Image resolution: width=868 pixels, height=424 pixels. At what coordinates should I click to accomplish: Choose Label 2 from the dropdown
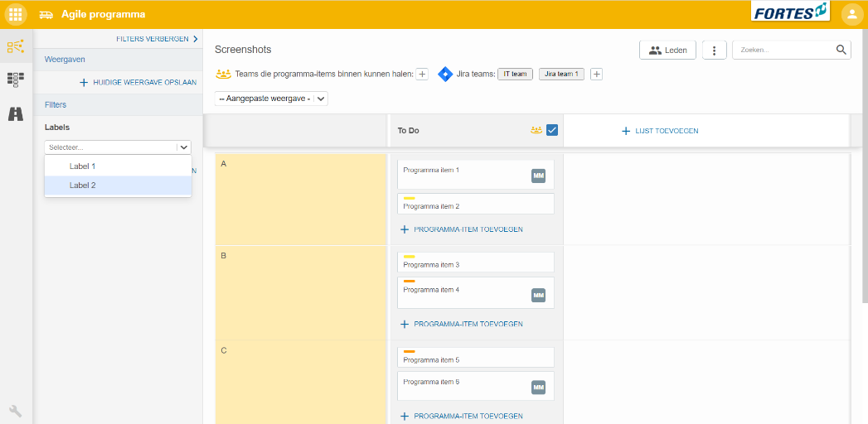(118, 185)
